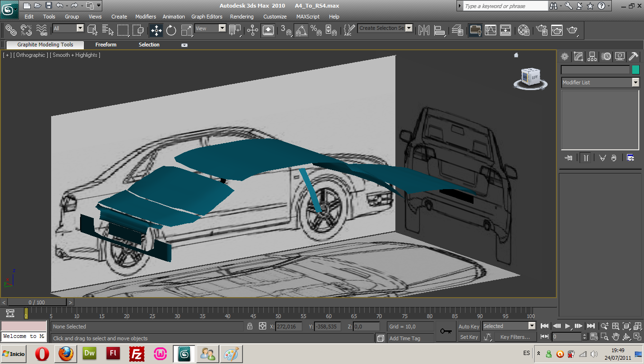Image resolution: width=644 pixels, height=364 pixels.
Task: Switch to the Freeform ribbon tab
Action: pos(106,45)
